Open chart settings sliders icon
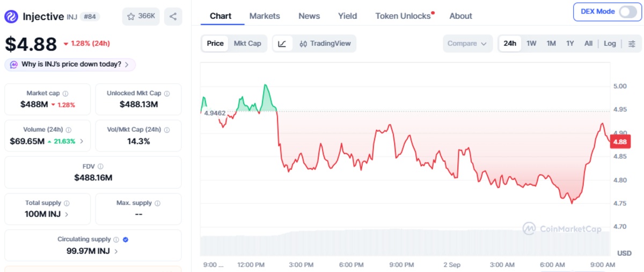This screenshot has height=272, width=644. pyautogui.click(x=632, y=44)
